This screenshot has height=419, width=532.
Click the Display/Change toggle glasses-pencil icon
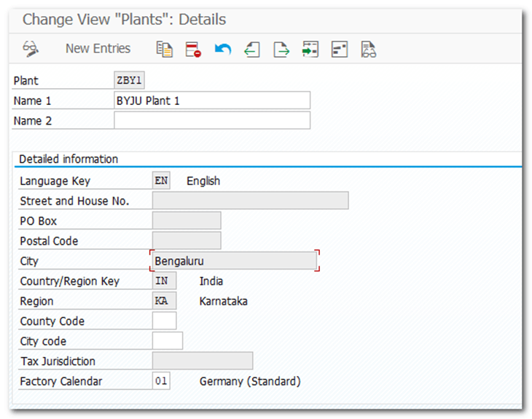pyautogui.click(x=31, y=49)
